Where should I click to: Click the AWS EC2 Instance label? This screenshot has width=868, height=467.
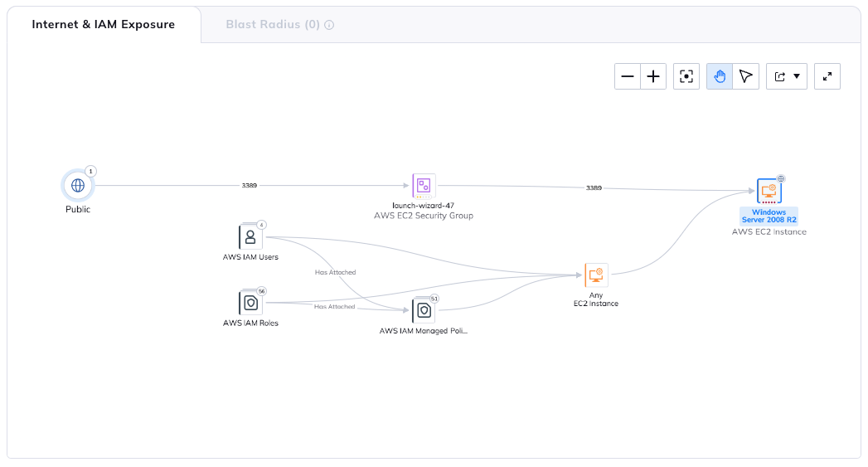(x=769, y=231)
